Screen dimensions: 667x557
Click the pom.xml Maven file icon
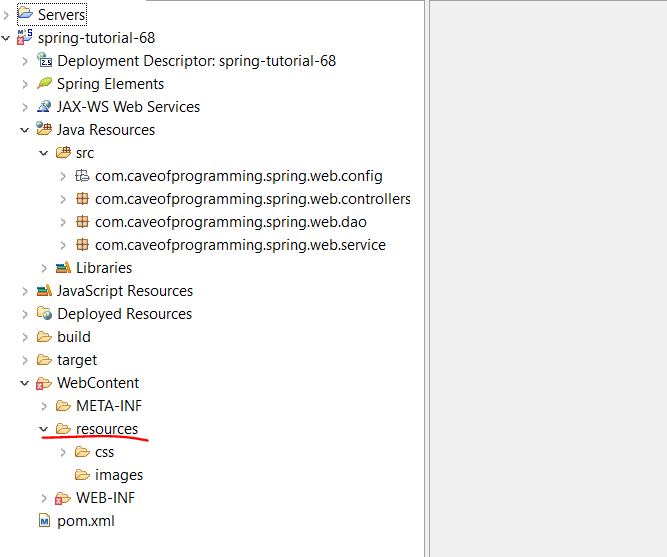[44, 520]
